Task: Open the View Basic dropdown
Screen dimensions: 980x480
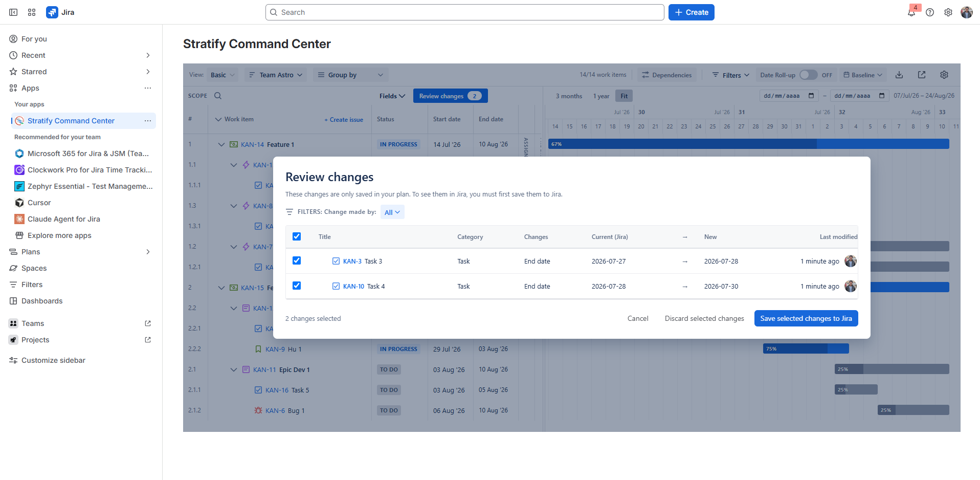Action: point(222,75)
